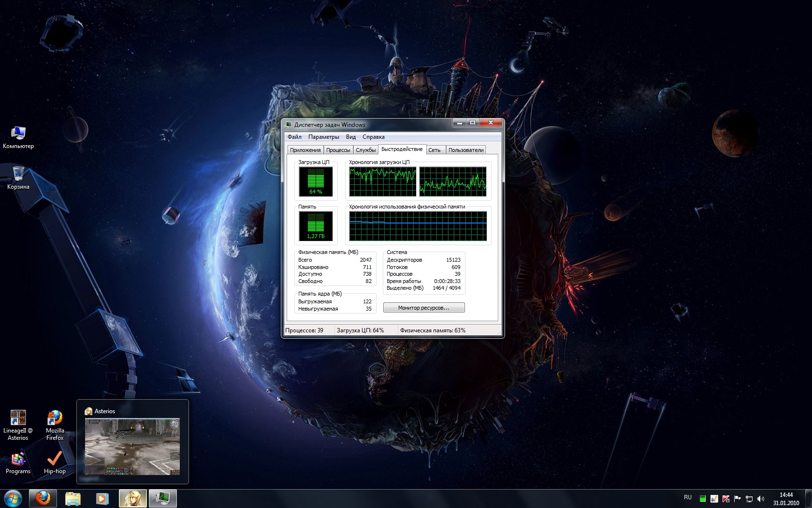Click the memory gauge showing 1,27 ГБ
Viewport: 812px width, 508px height.
pyautogui.click(x=316, y=226)
